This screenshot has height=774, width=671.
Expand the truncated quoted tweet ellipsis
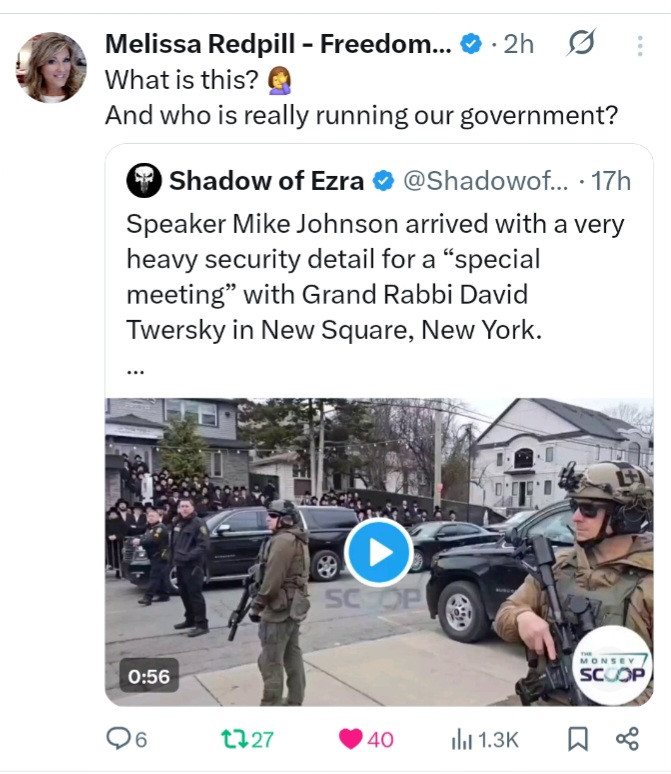(135, 371)
